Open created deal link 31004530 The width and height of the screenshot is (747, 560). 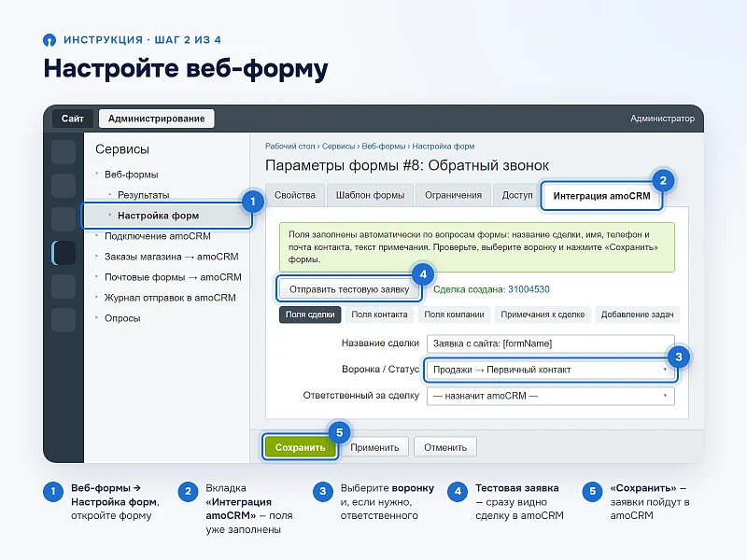tap(529, 289)
